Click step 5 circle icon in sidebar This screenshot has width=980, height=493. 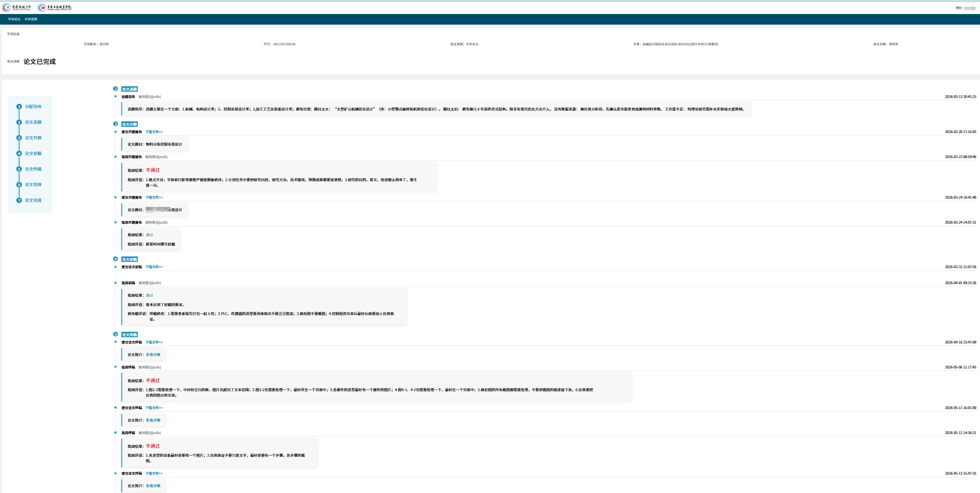pos(19,169)
